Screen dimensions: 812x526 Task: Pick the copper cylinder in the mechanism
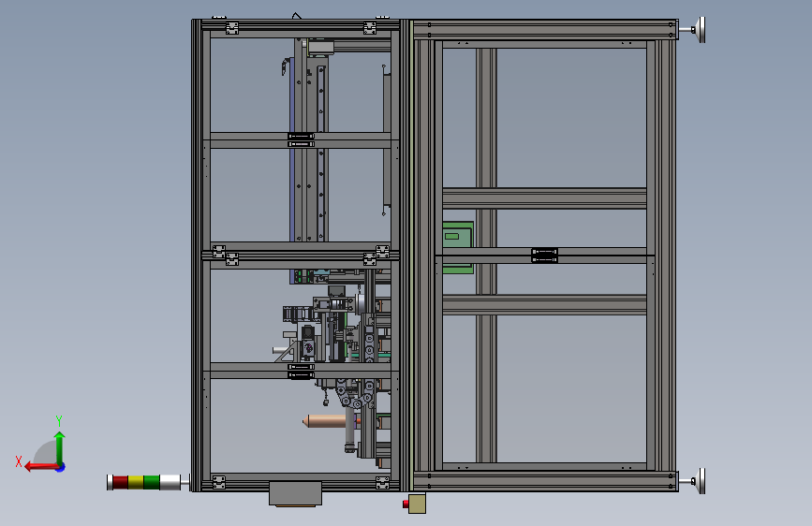click(x=328, y=421)
